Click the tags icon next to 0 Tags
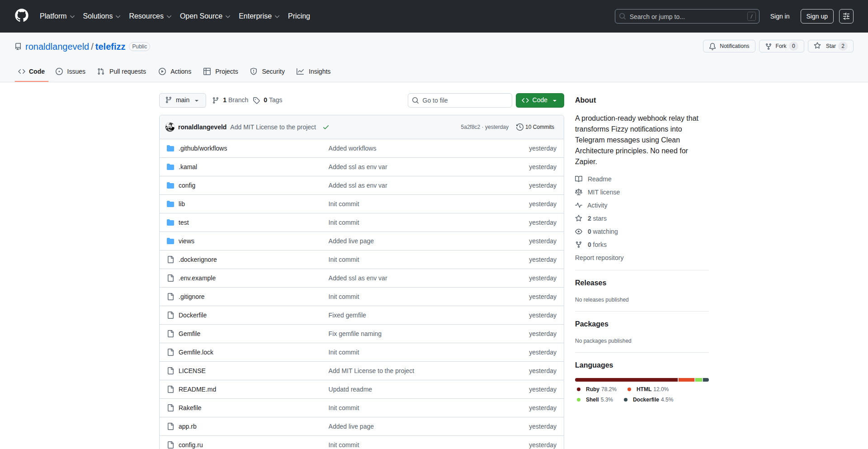Image resolution: width=868 pixels, height=449 pixels. tap(256, 100)
